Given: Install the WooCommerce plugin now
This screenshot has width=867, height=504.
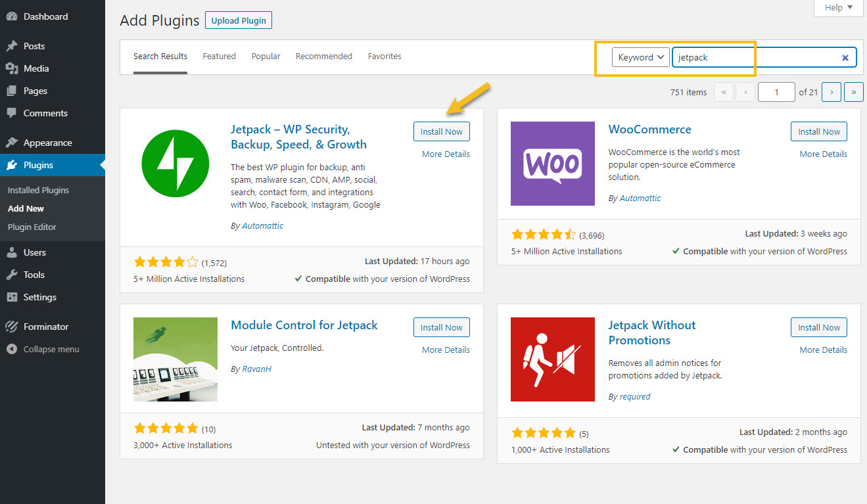Looking at the screenshot, I should [x=819, y=131].
